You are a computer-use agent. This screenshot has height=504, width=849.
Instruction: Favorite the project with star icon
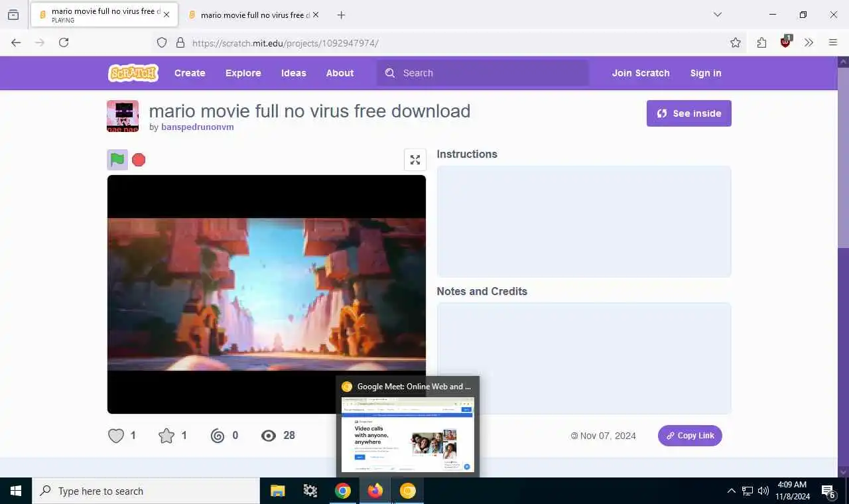coord(166,436)
